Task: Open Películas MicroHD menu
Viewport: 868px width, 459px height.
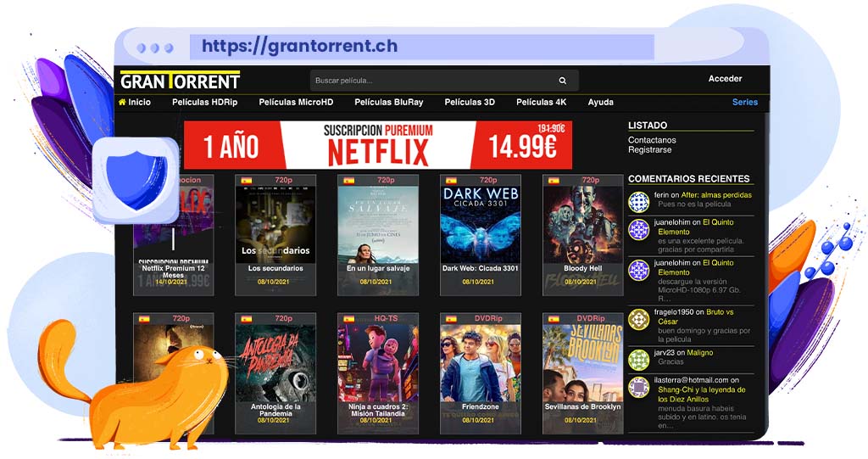Action: click(296, 102)
